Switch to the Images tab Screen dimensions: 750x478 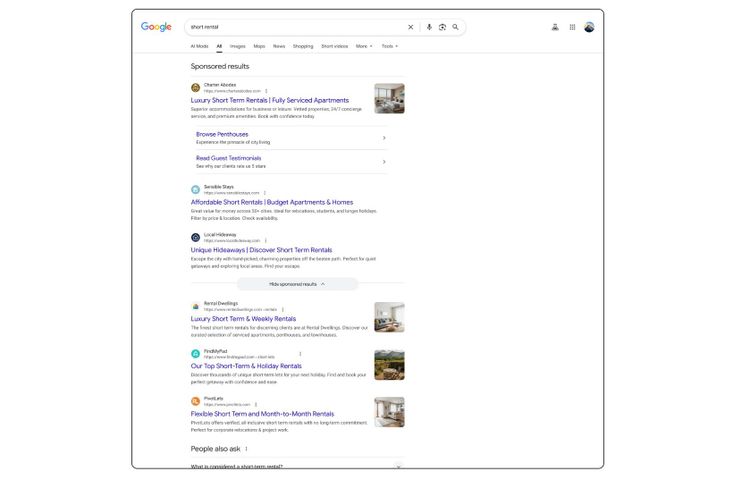point(237,46)
